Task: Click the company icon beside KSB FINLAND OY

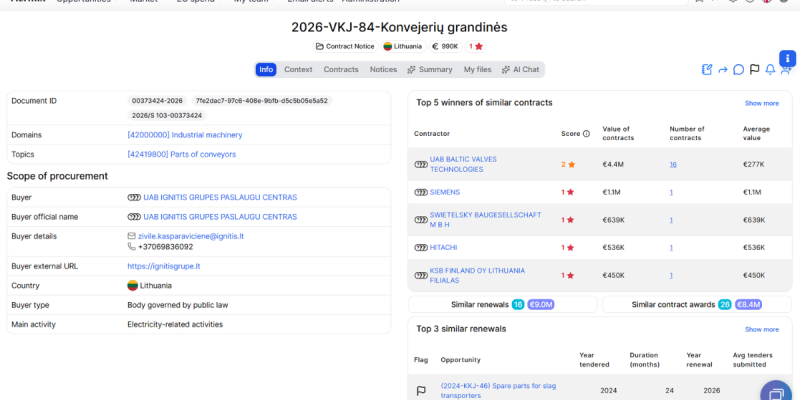Action: [421, 276]
